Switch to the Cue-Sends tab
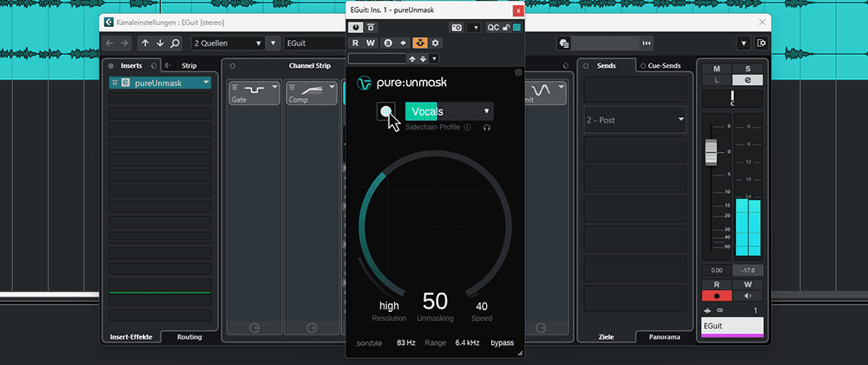Viewport: 868px width, 365px height. click(664, 65)
